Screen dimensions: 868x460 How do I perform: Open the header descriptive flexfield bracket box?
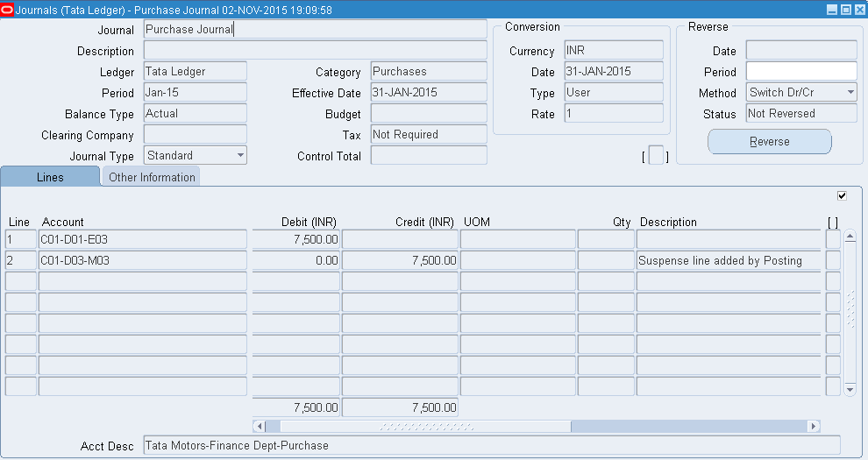[656, 157]
